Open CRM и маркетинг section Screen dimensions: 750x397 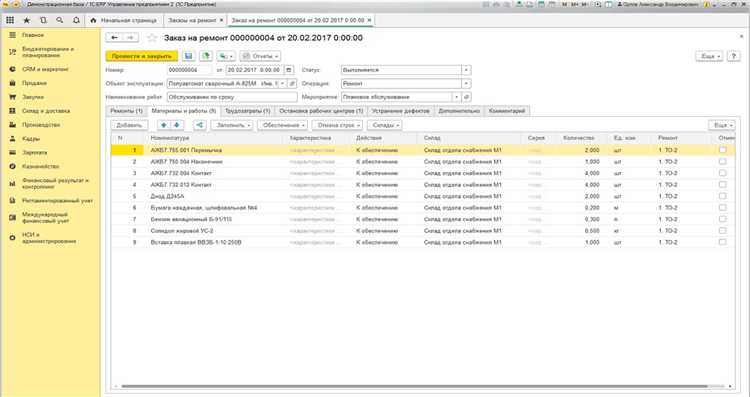tap(45, 69)
